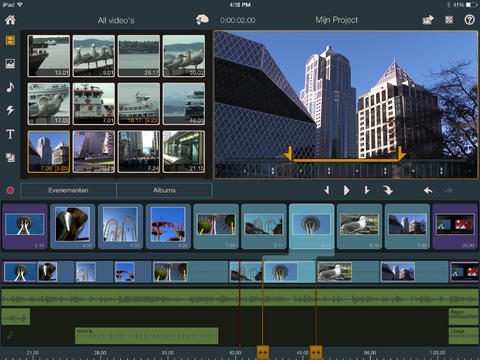This screenshot has width=480, height=360.
Task: Open the Share/export project icon
Action: (428, 20)
